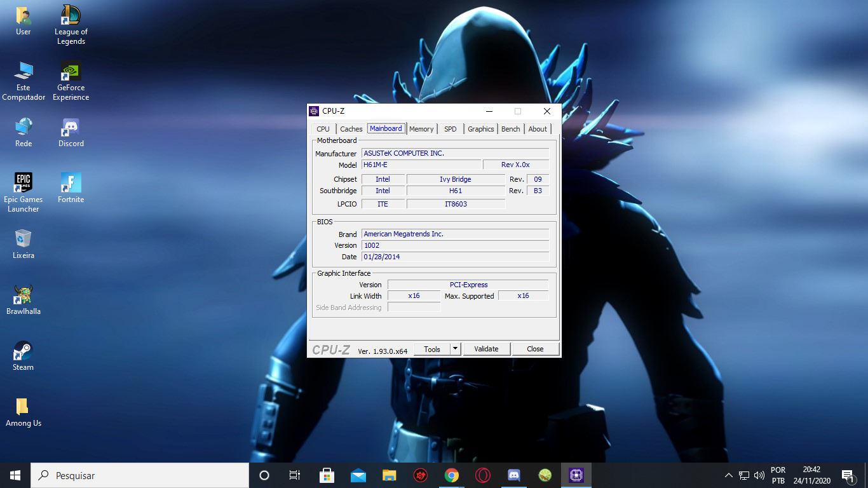Open the Among Us folder
The height and width of the screenshot is (488, 868).
tap(24, 412)
